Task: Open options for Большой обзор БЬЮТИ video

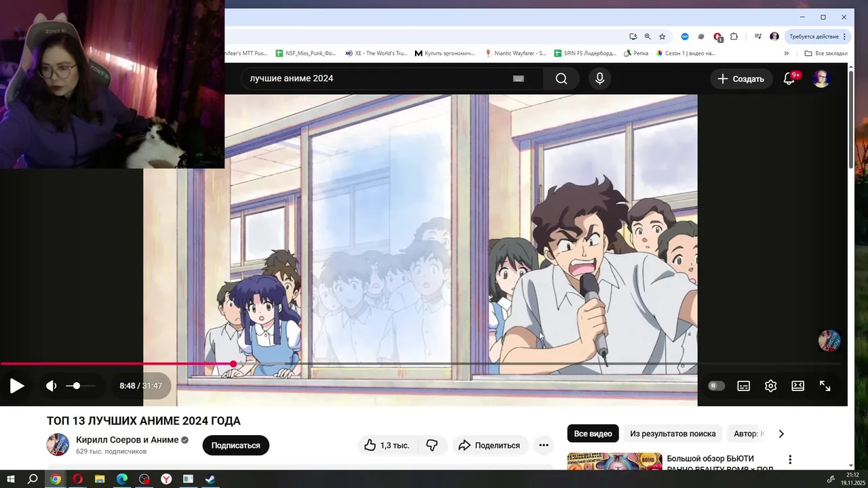Action: (790, 460)
